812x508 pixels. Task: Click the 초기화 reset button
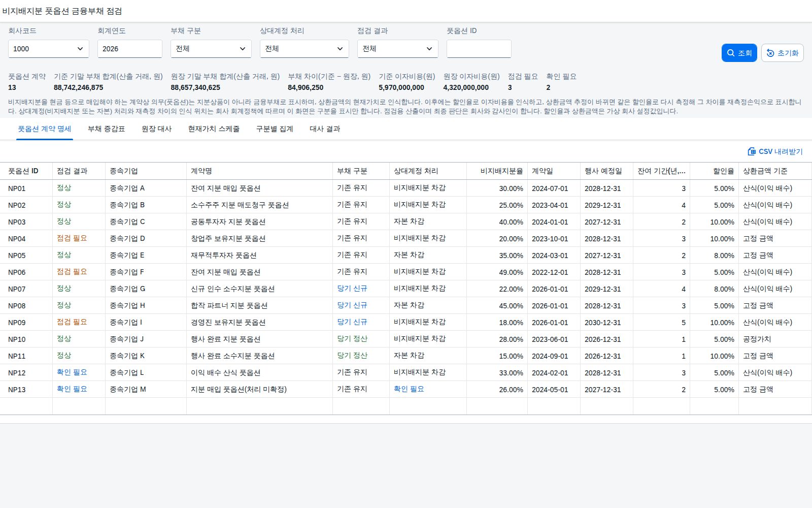click(x=782, y=53)
